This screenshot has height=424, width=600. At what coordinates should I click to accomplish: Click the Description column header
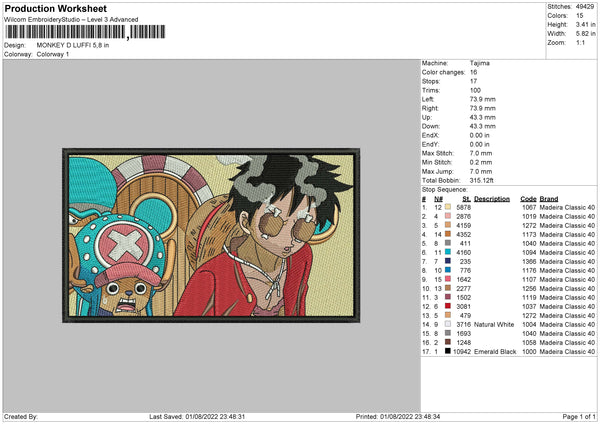pyautogui.click(x=492, y=199)
